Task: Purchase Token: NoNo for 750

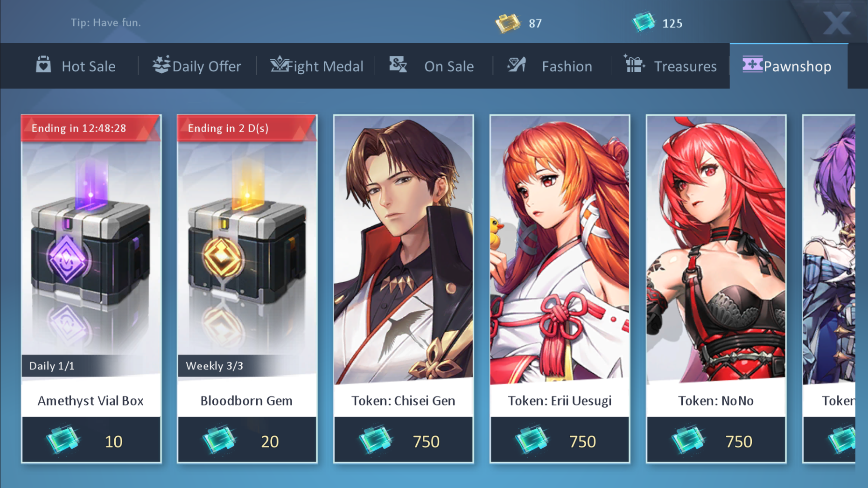Action: pos(716,440)
